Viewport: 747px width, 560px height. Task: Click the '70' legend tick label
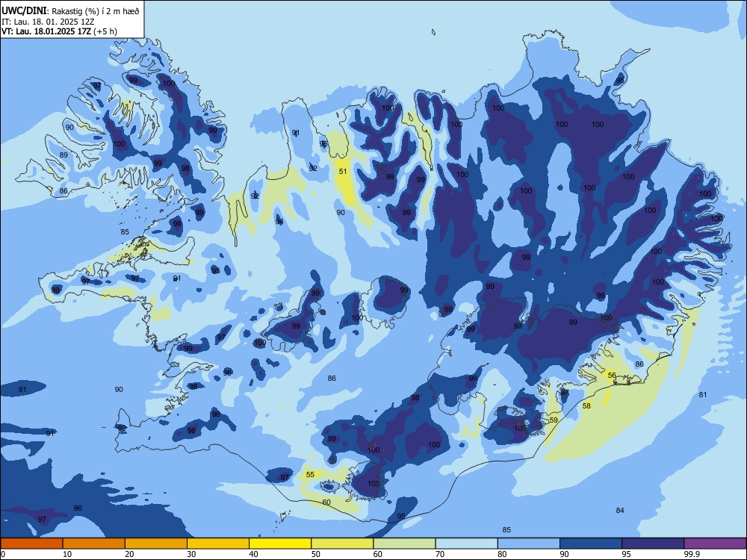click(440, 554)
